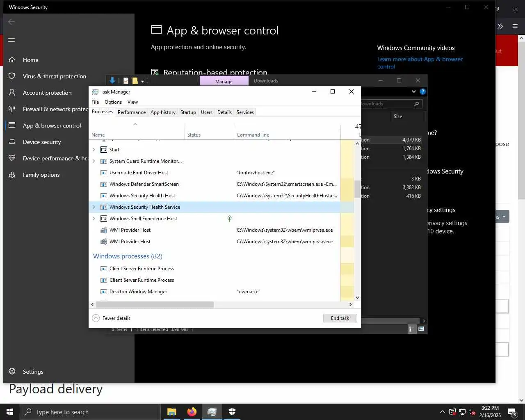The width and height of the screenshot is (525, 420).
Task: Open Windows Security shield taskbar icon
Action: point(232,412)
